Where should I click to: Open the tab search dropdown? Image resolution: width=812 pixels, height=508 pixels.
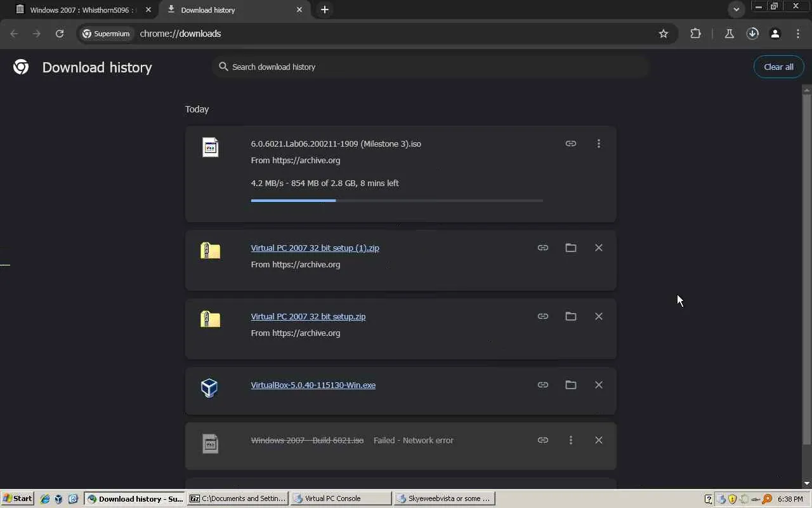[x=736, y=10]
